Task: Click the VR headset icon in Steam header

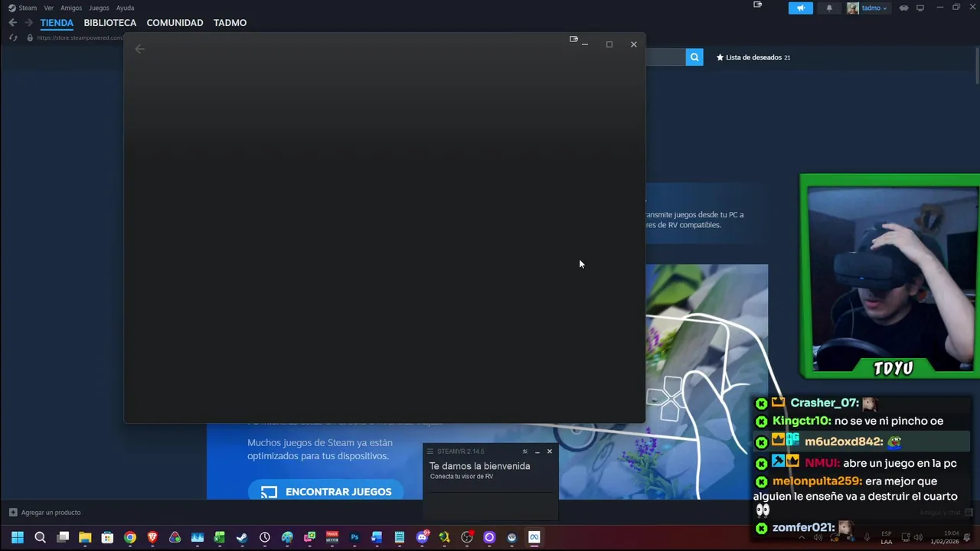Action: click(904, 8)
